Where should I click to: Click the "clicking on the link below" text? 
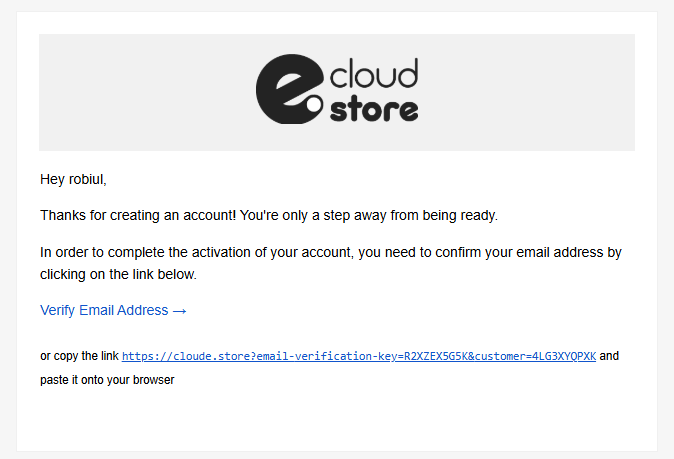point(118,273)
